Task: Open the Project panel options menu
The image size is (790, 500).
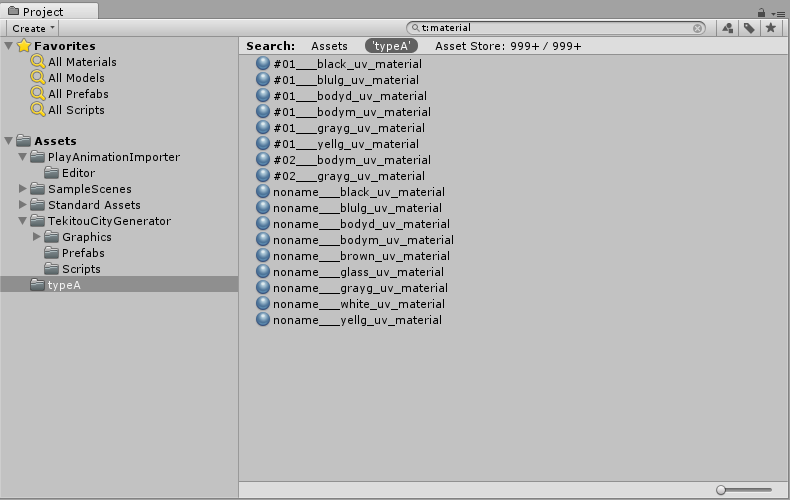Action: coord(778,14)
